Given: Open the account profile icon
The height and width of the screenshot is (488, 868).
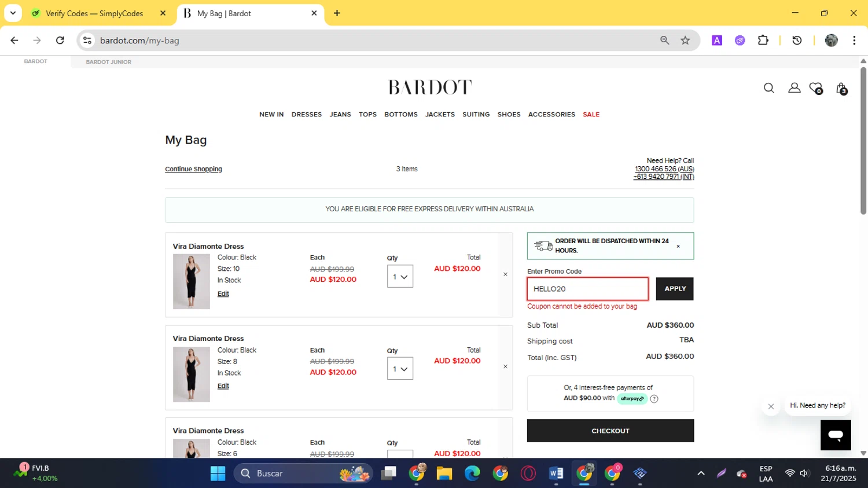Looking at the screenshot, I should [794, 88].
